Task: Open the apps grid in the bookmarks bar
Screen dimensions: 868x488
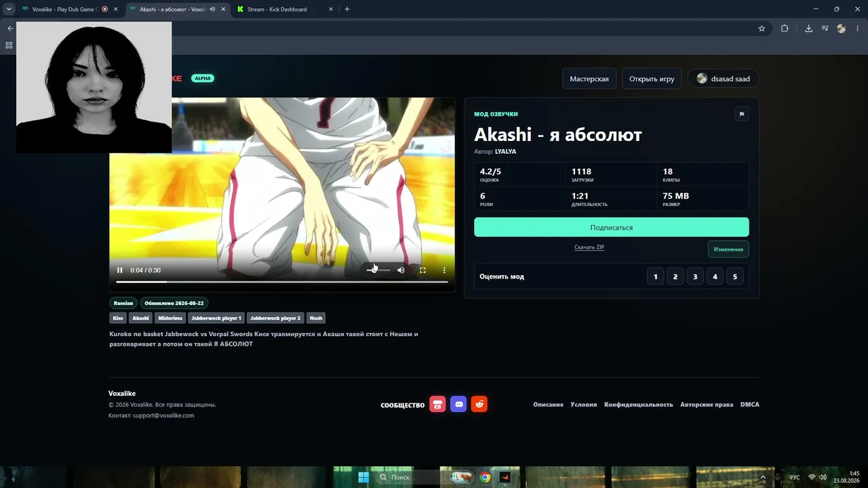Action: (9, 45)
